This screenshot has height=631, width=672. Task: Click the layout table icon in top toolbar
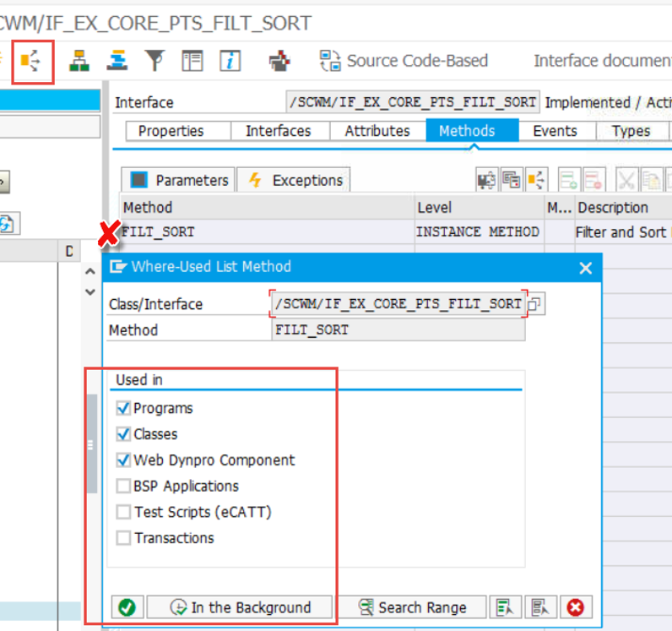coord(192,61)
